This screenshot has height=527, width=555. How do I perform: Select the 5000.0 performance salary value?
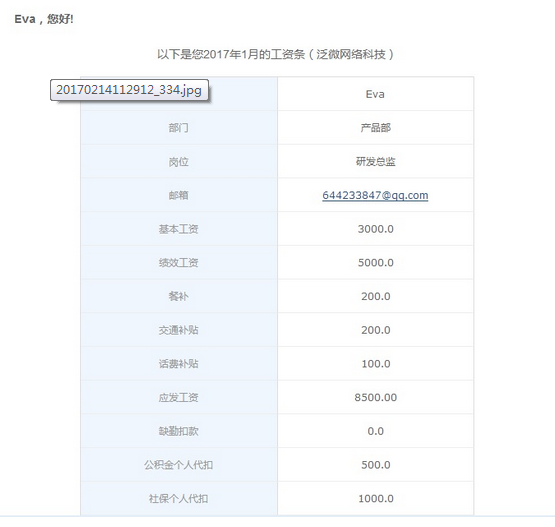(x=375, y=263)
